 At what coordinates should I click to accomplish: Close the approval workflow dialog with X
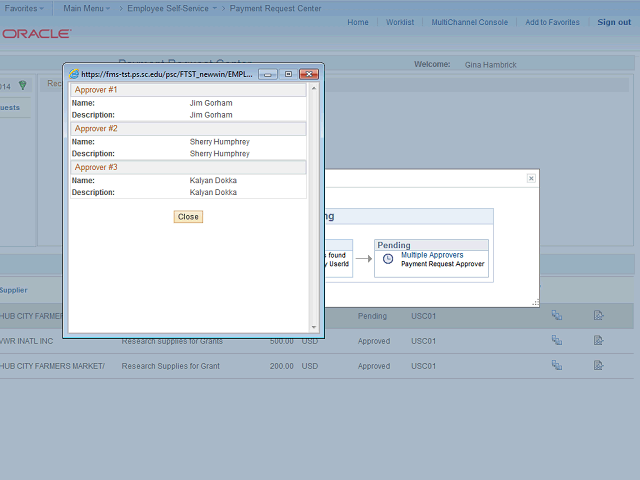pyautogui.click(x=531, y=178)
